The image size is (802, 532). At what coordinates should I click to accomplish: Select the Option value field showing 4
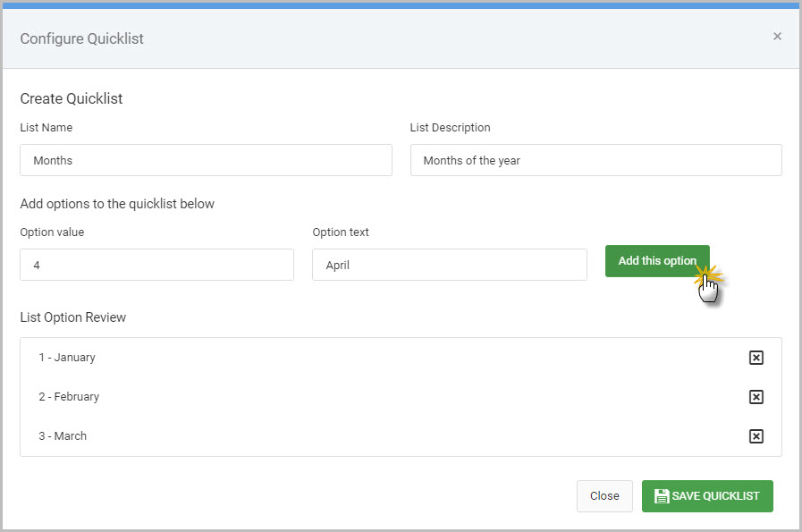[157, 265]
